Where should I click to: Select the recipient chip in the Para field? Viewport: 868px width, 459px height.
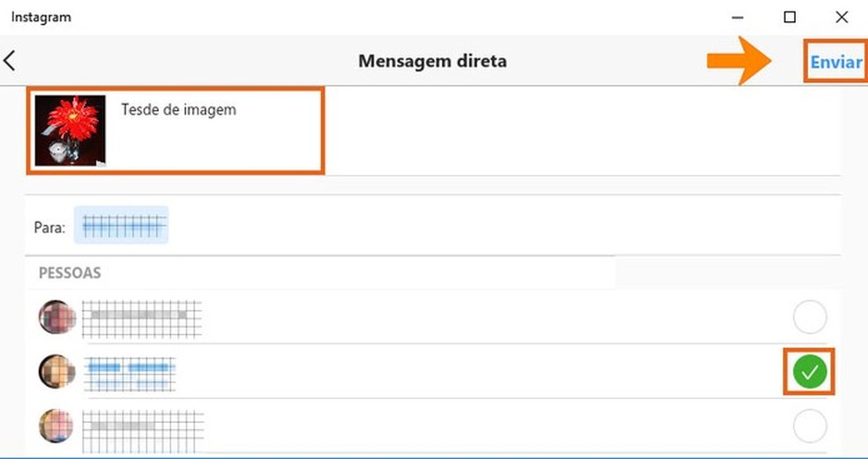(121, 226)
